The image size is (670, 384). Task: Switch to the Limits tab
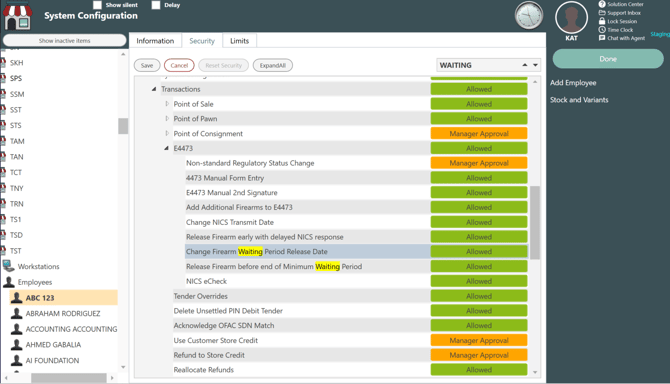coord(239,41)
